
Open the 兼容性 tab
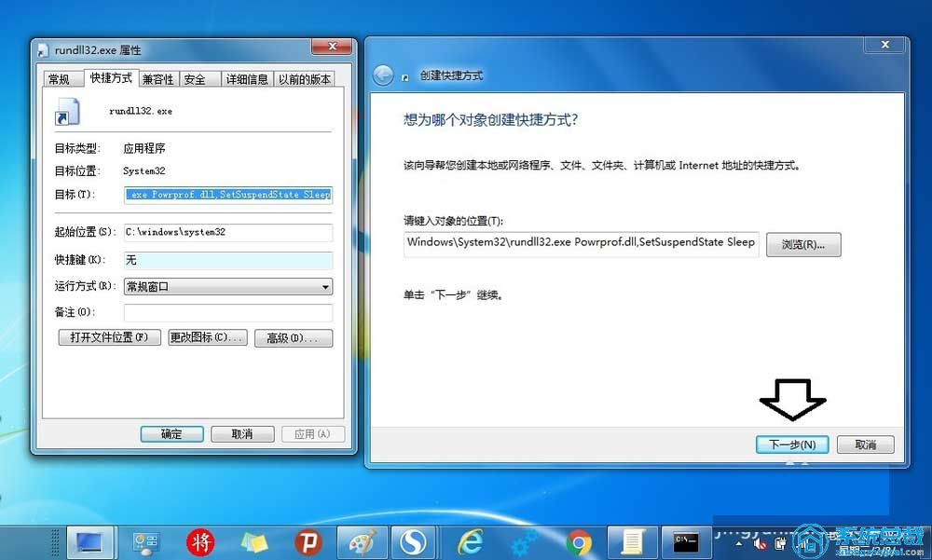pos(158,79)
